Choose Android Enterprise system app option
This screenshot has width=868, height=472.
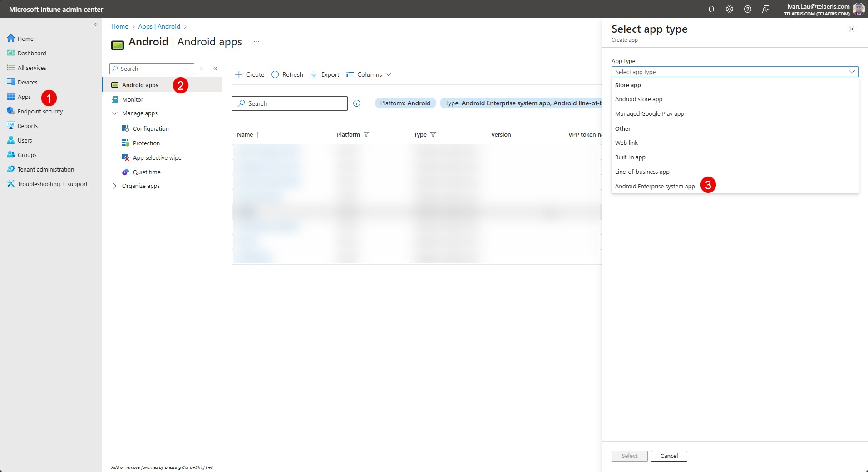[x=655, y=186]
